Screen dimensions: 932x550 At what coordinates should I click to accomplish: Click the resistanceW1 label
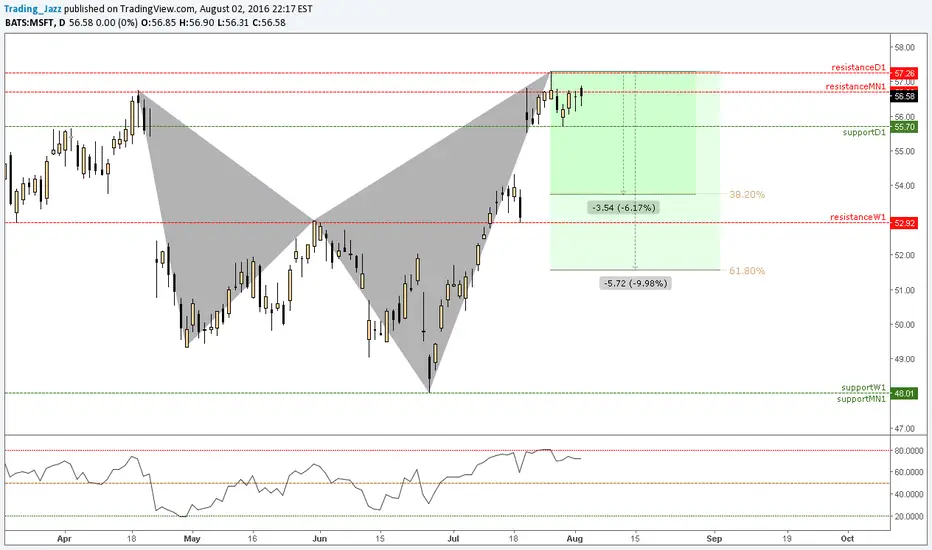[858, 217]
